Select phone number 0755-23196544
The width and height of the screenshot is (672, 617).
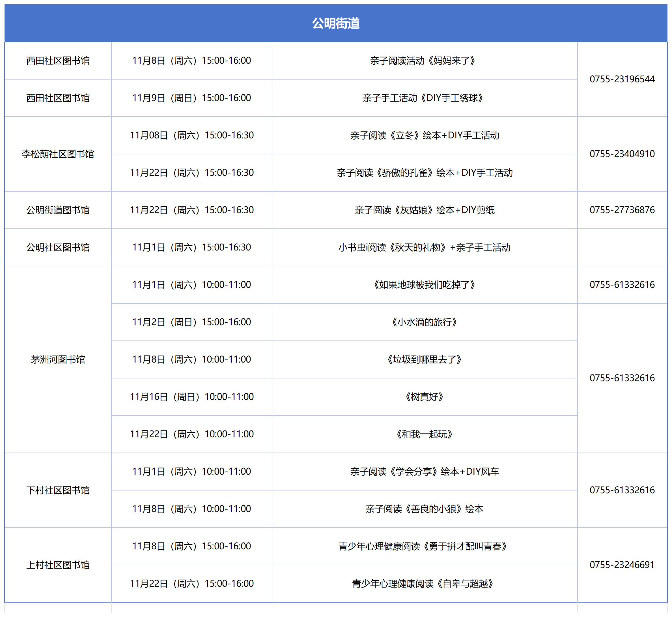(622, 79)
